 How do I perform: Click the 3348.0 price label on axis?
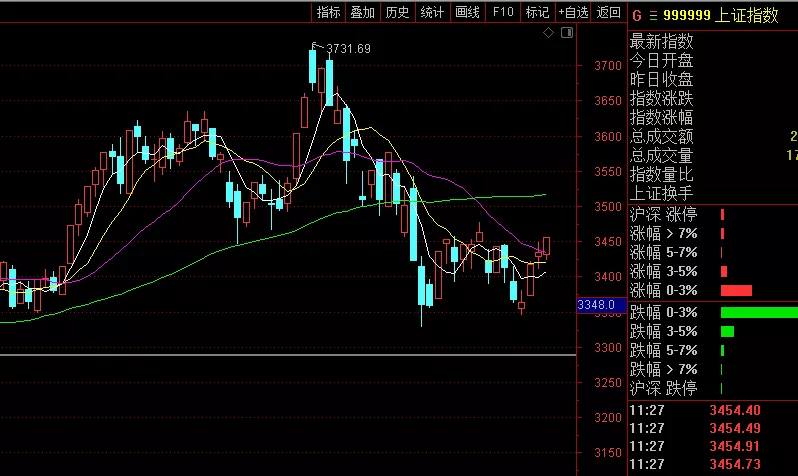595,304
